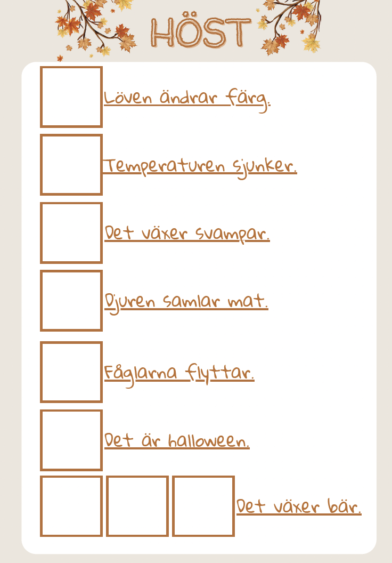
Task: Check the box beside "Löven ändrar färg"
Action: (71, 97)
